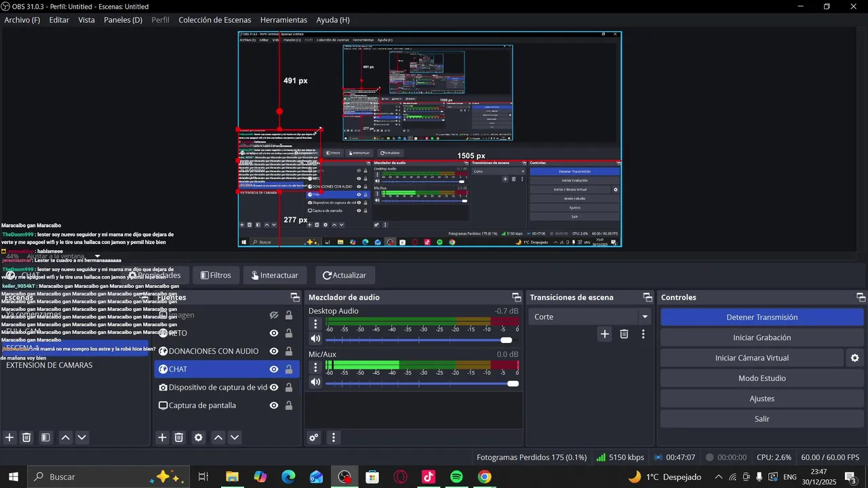Screen dimensions: 868x488
Task: Hide the DONACIONES CON AUDIO source
Action: click(x=274, y=351)
